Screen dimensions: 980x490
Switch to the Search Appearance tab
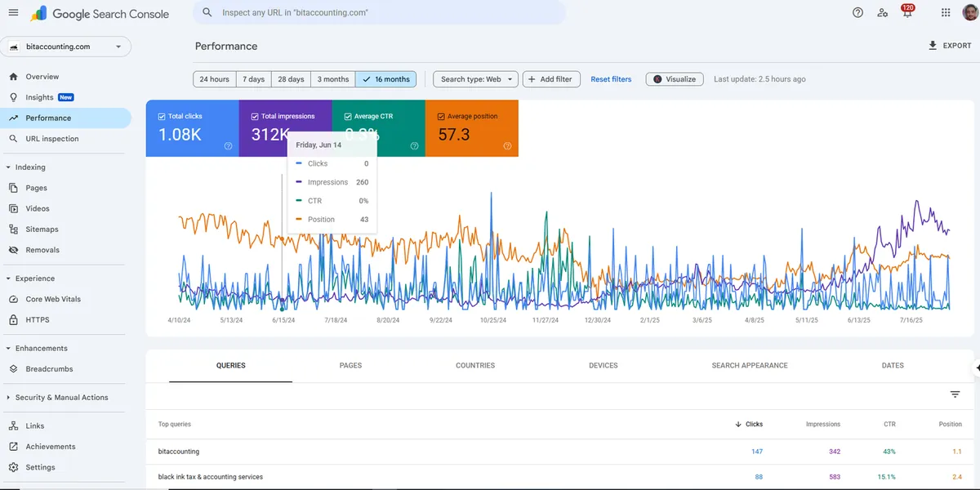750,366
